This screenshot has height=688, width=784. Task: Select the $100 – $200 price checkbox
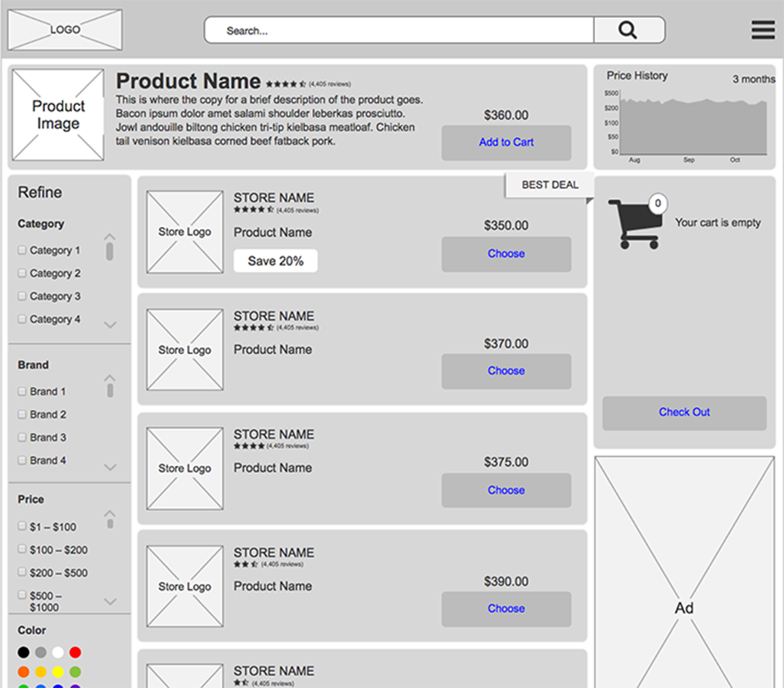click(x=22, y=549)
